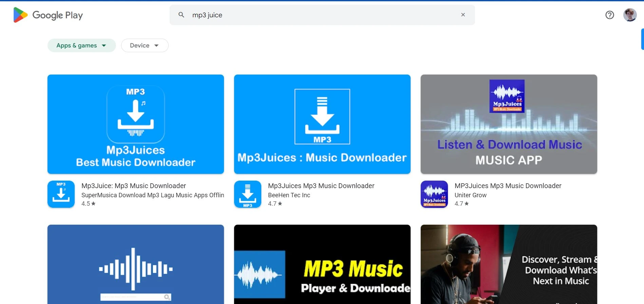Expand the Apps & games filter dropdown
The width and height of the screenshot is (644, 304).
tap(81, 45)
